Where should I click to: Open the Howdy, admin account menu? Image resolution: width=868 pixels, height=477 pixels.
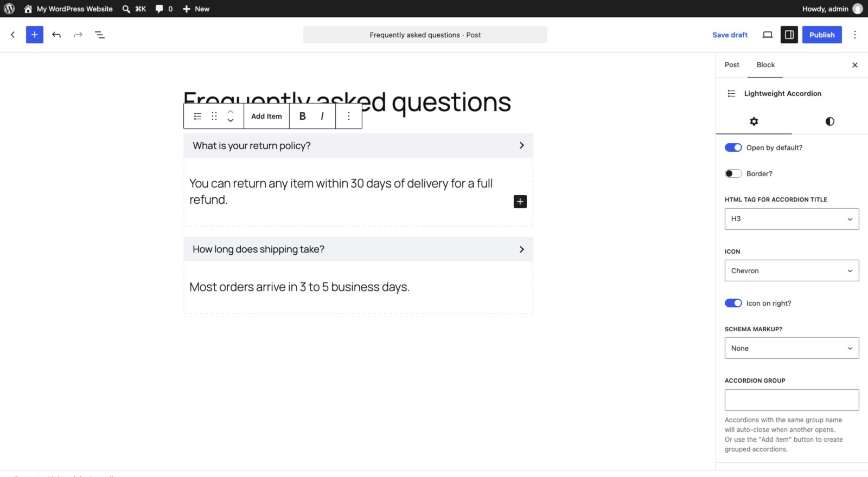(x=832, y=9)
